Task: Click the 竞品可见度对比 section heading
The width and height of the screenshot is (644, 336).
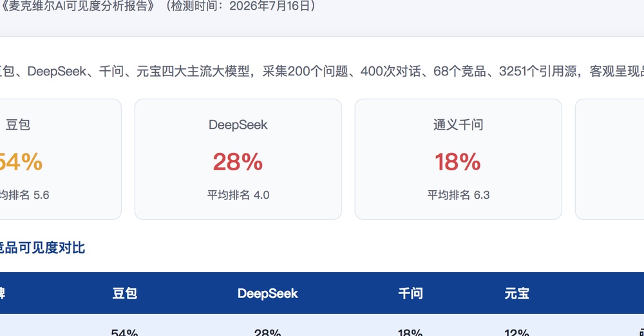Action: click(x=43, y=248)
